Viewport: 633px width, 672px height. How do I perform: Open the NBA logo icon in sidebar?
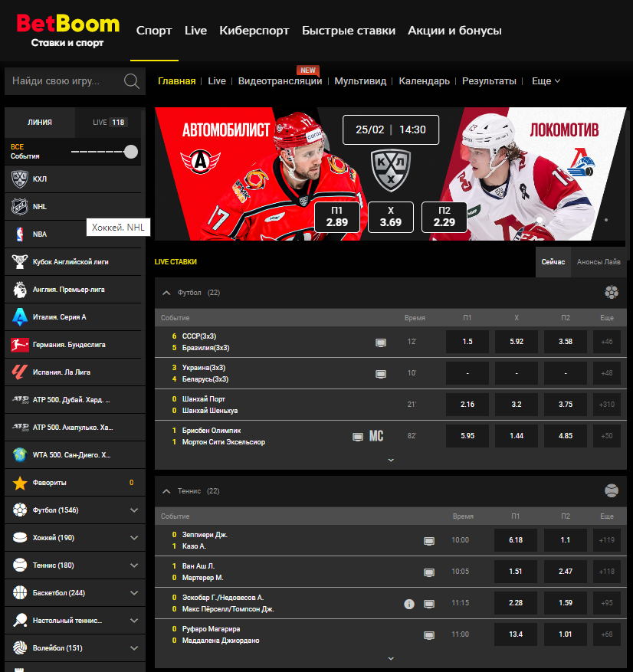tap(19, 234)
